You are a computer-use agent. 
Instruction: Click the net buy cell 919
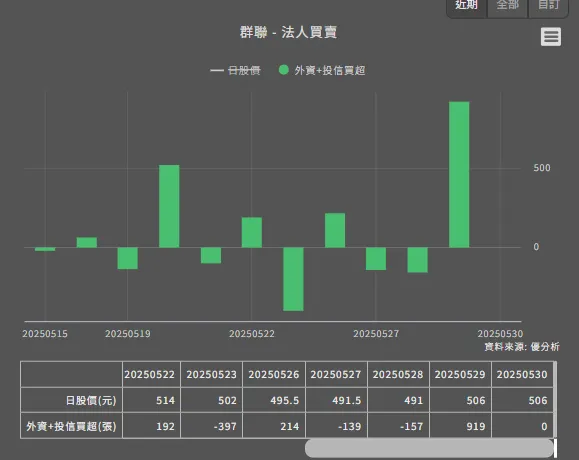460,426
